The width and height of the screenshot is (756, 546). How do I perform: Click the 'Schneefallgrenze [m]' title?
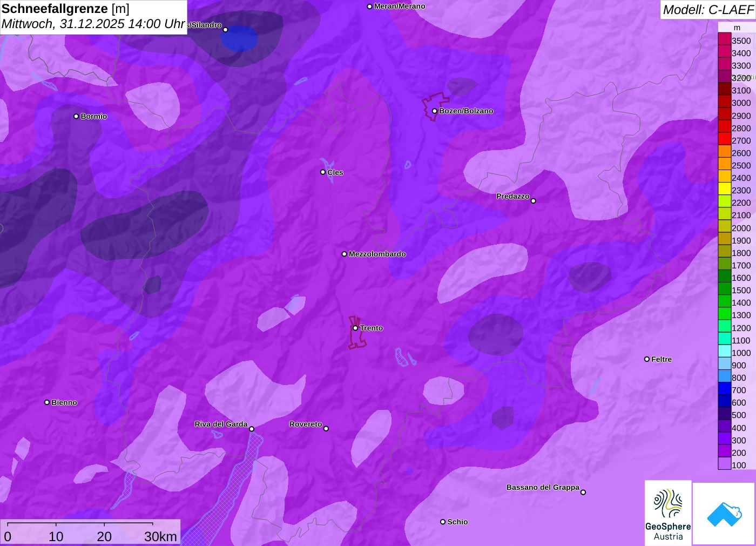coord(65,9)
